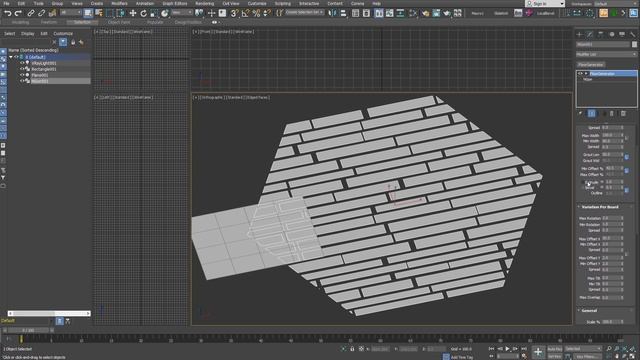Open the Utilities command panel tab
Screen dimensions: 640x360
click(x=633, y=34)
